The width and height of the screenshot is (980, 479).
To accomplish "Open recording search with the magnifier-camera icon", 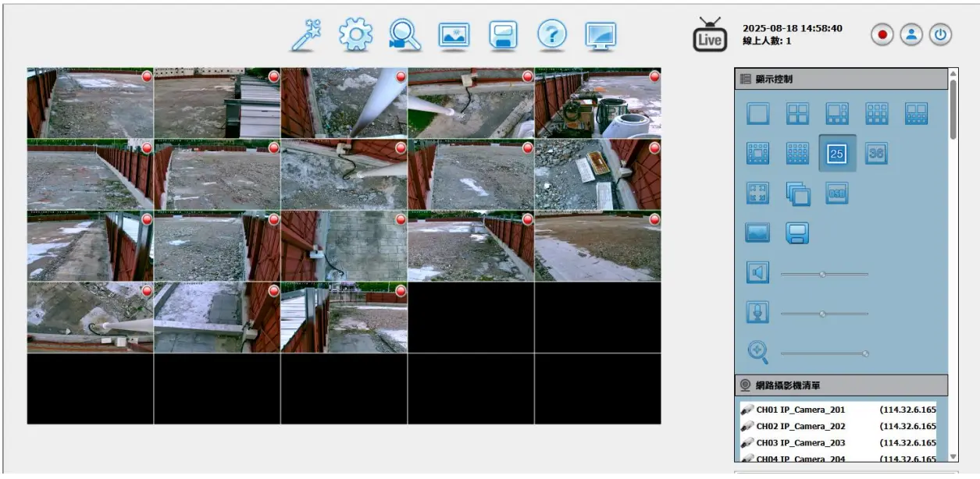I will click(404, 35).
